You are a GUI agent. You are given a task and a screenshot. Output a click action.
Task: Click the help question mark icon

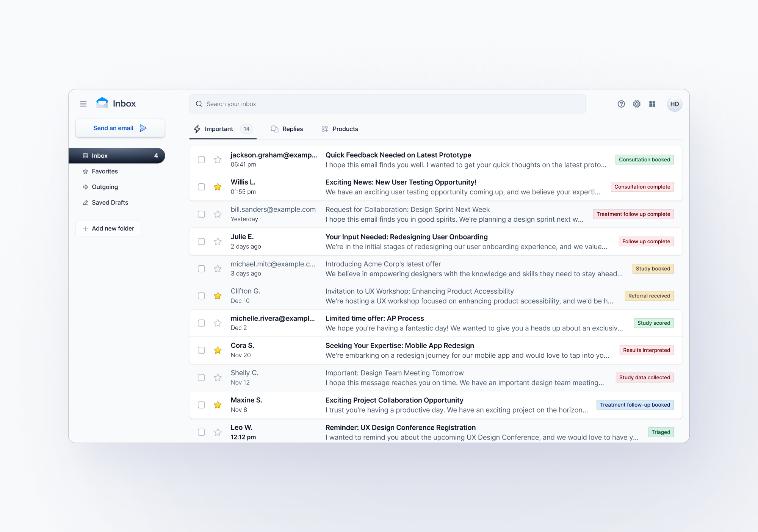pyautogui.click(x=621, y=104)
